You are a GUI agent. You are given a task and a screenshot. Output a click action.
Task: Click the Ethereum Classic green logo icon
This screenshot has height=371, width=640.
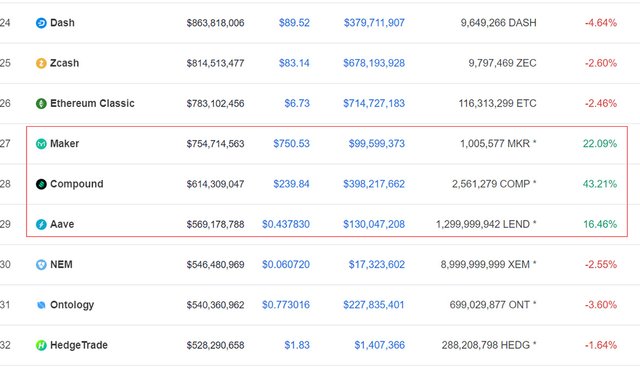pyautogui.click(x=41, y=104)
